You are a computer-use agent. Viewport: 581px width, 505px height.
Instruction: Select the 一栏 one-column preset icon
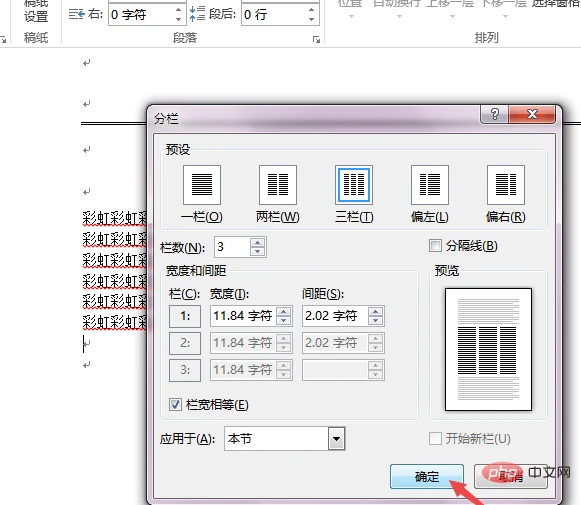[x=202, y=185]
